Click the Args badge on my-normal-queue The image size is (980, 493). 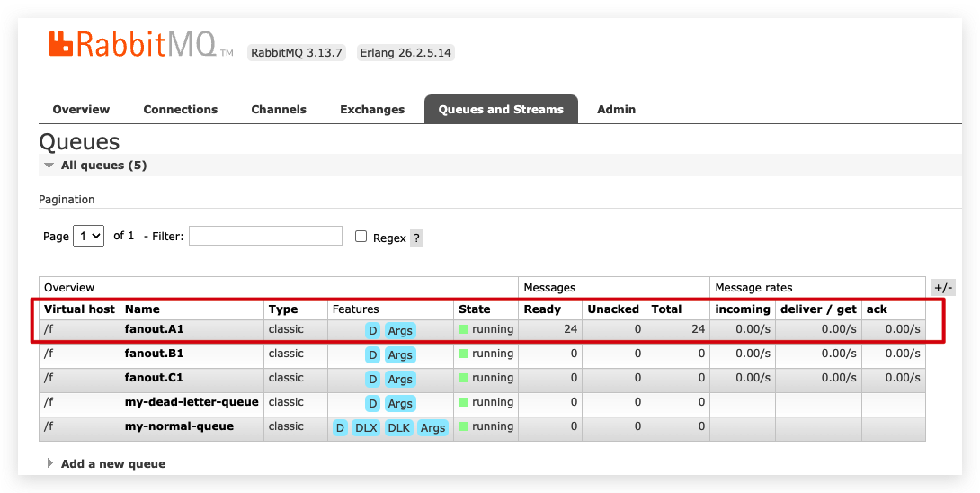(x=432, y=428)
